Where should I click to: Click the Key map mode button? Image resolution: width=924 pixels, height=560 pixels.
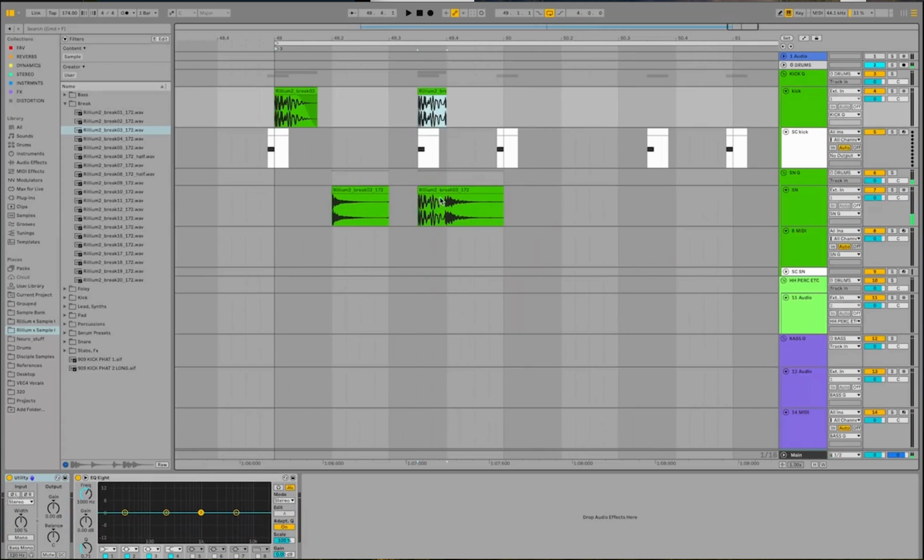[800, 13]
